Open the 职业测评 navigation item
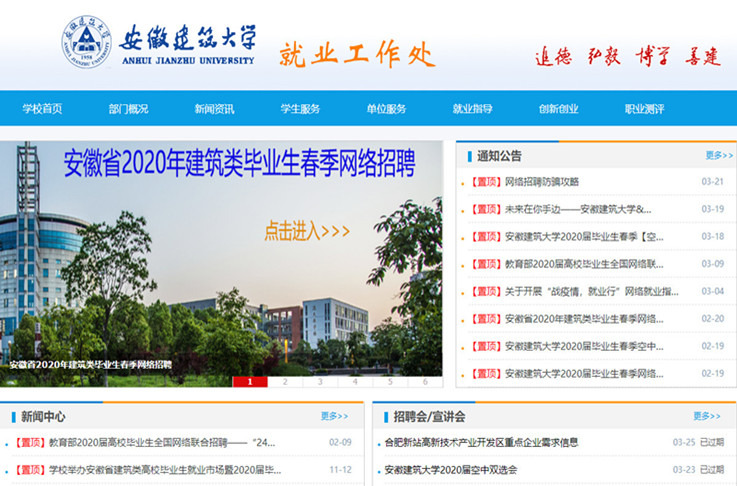This screenshot has width=737, height=486. click(x=644, y=109)
